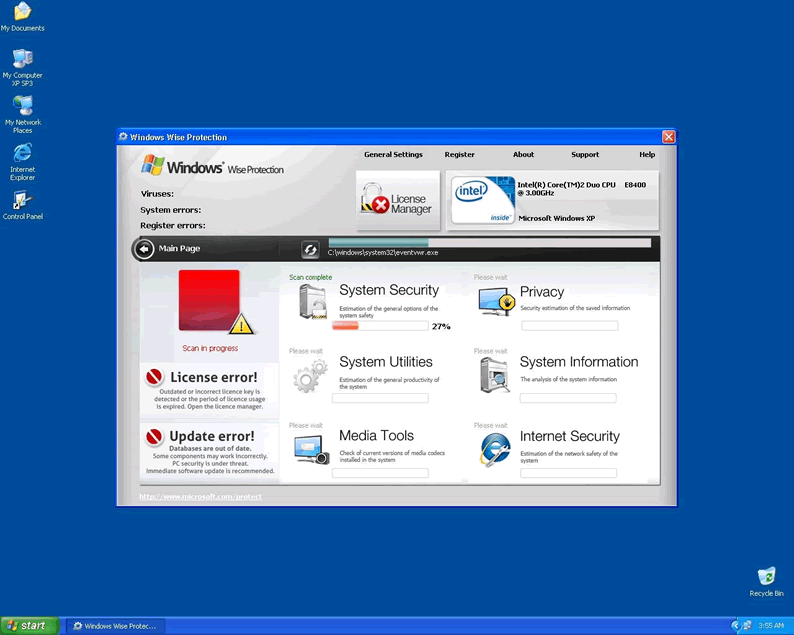Click the back arrow beside Main Page
Screen dimensions: 794x635
tap(144, 249)
